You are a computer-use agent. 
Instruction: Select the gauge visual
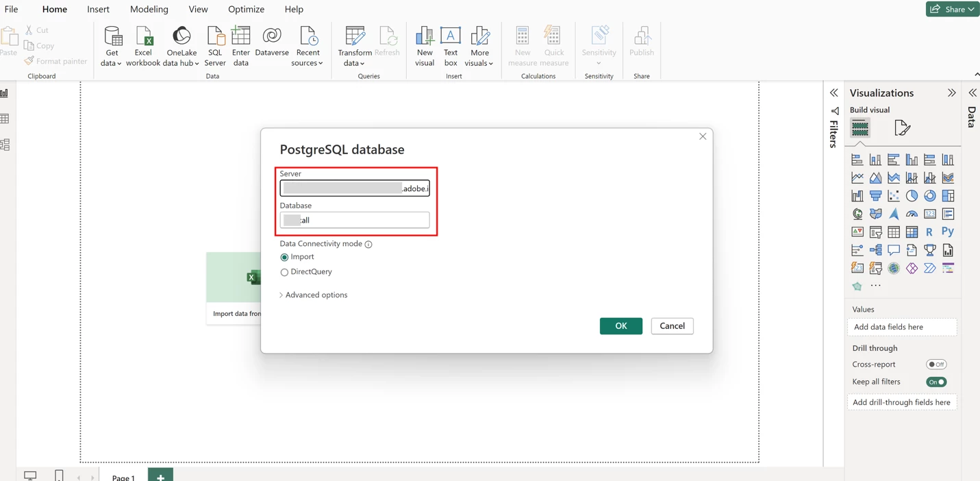tap(912, 214)
